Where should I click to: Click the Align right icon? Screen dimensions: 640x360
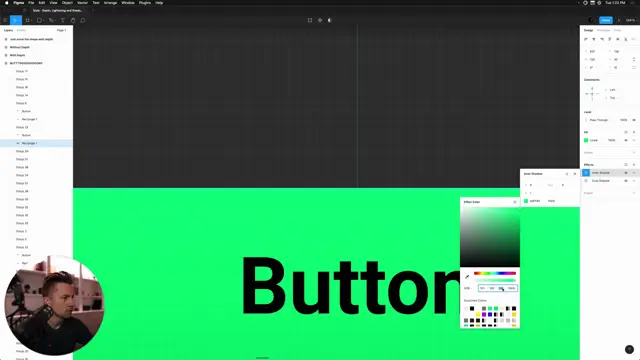coord(602,39)
